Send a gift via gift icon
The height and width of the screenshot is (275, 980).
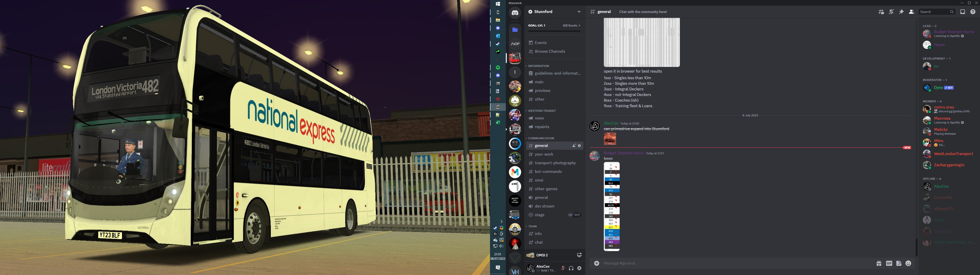tap(879, 263)
